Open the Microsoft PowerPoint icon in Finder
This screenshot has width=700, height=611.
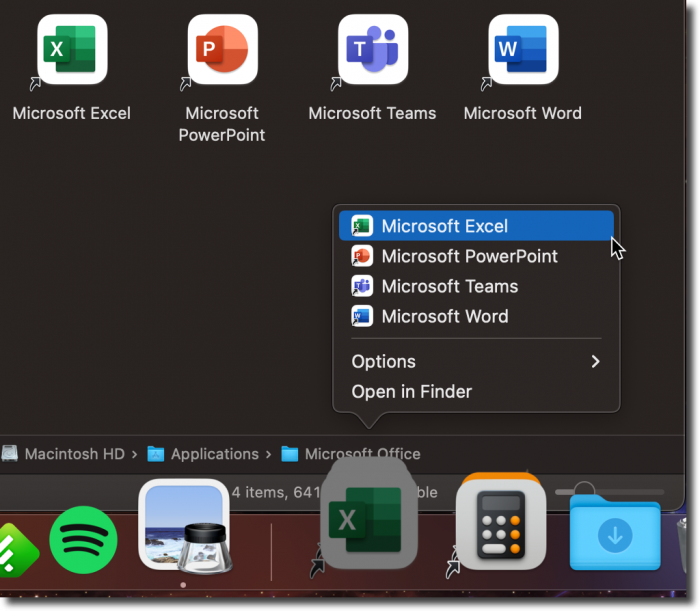coord(222,50)
